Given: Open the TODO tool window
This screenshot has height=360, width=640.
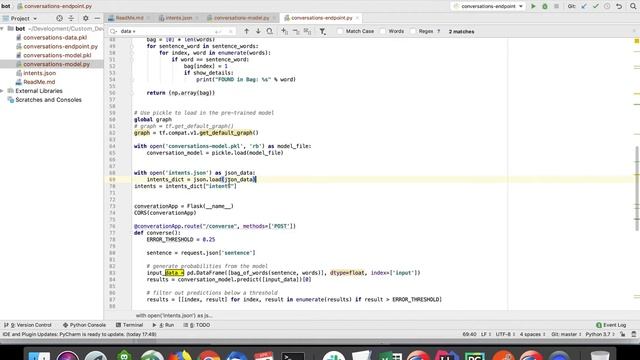Looking at the screenshot, I should pos(197,325).
